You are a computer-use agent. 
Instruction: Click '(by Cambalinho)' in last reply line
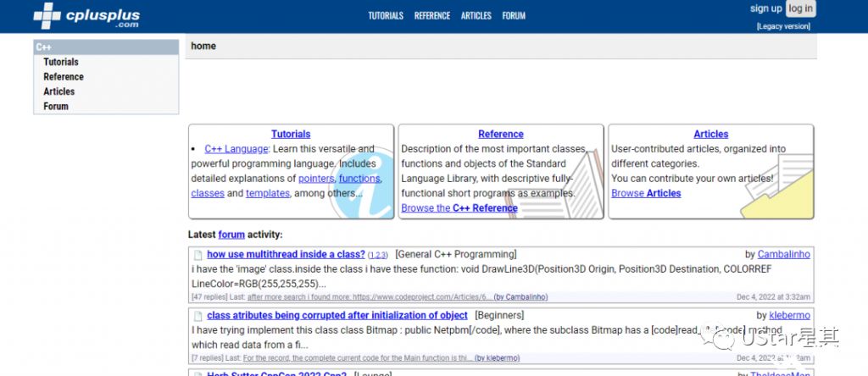(521, 297)
